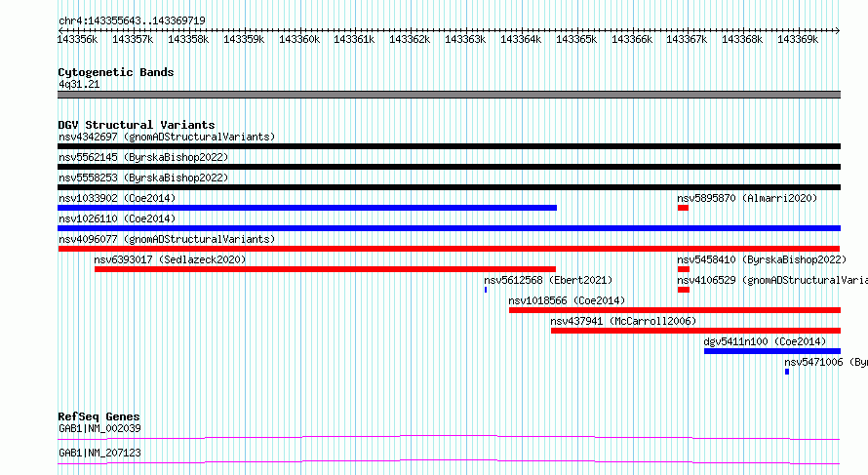Image resolution: width=868 pixels, height=475 pixels.
Task: Select the red nsv4096077 variant bar
Action: (x=449, y=249)
